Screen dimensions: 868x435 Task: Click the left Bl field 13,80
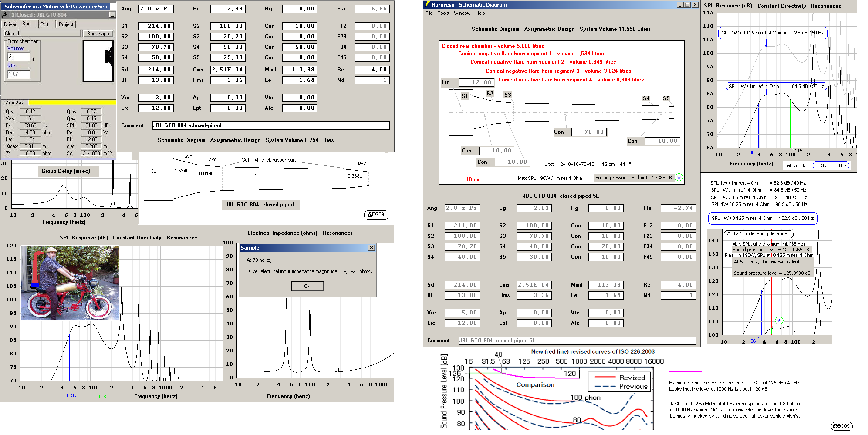click(156, 80)
